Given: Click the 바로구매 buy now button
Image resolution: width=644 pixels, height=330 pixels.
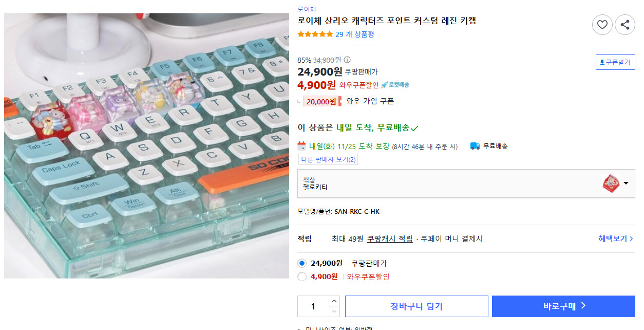Looking at the screenshot, I should [x=563, y=306].
